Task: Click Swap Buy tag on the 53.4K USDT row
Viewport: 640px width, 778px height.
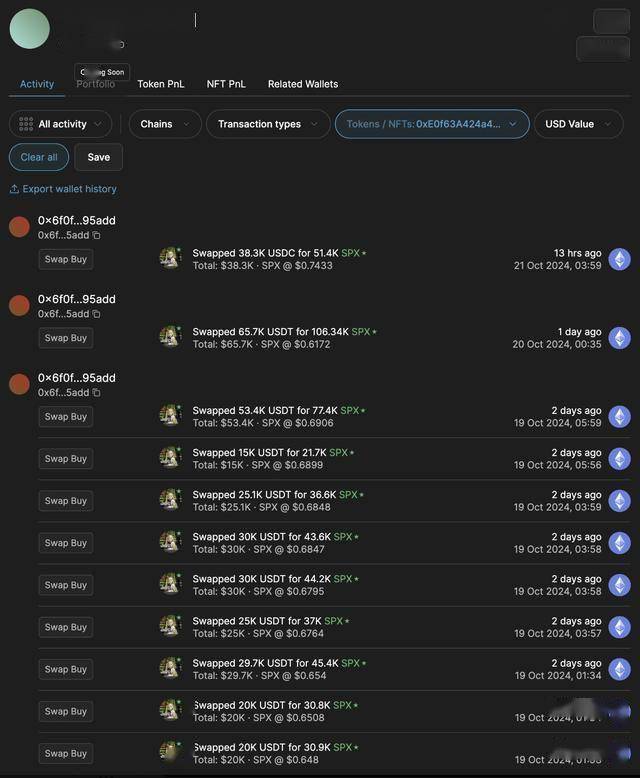Action: point(65,417)
